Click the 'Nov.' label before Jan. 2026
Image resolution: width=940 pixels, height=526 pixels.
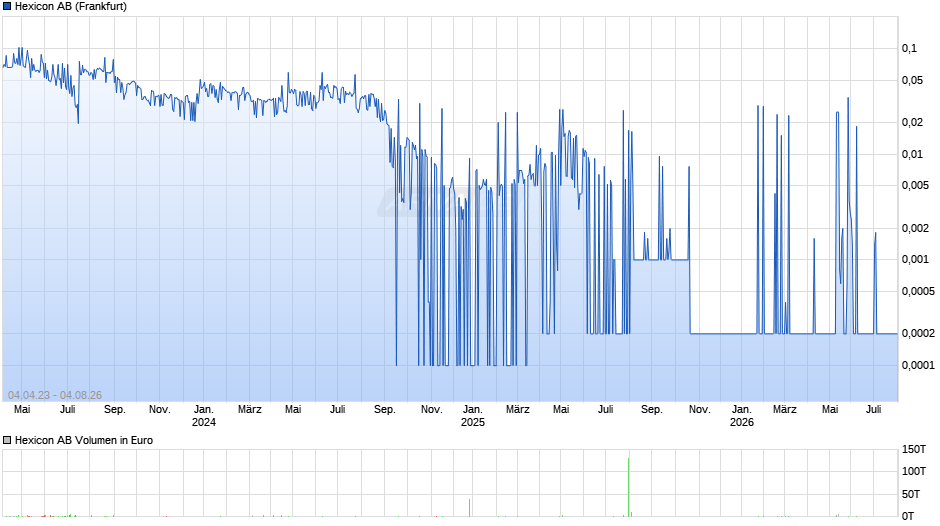tap(700, 410)
